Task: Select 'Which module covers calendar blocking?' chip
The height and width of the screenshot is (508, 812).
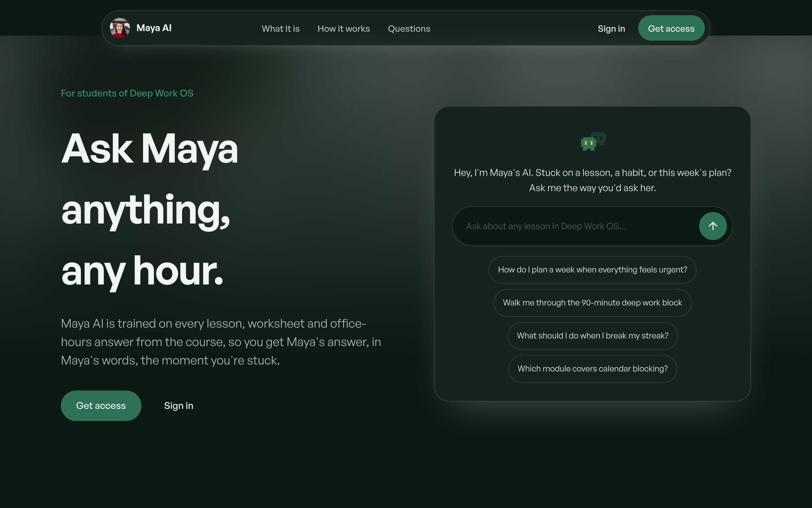Action: (x=593, y=369)
